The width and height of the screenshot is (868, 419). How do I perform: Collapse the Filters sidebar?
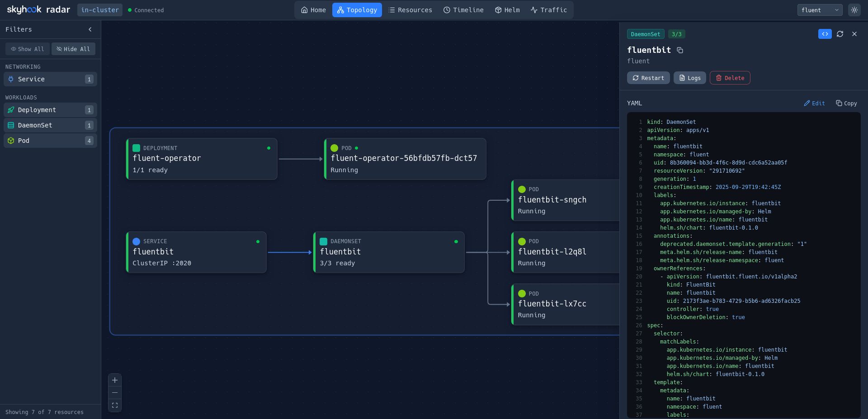[90, 29]
